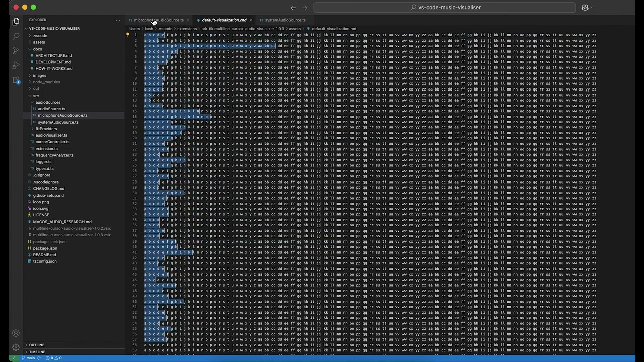Open tsconfig.json file
The image size is (644, 362).
[45, 261]
